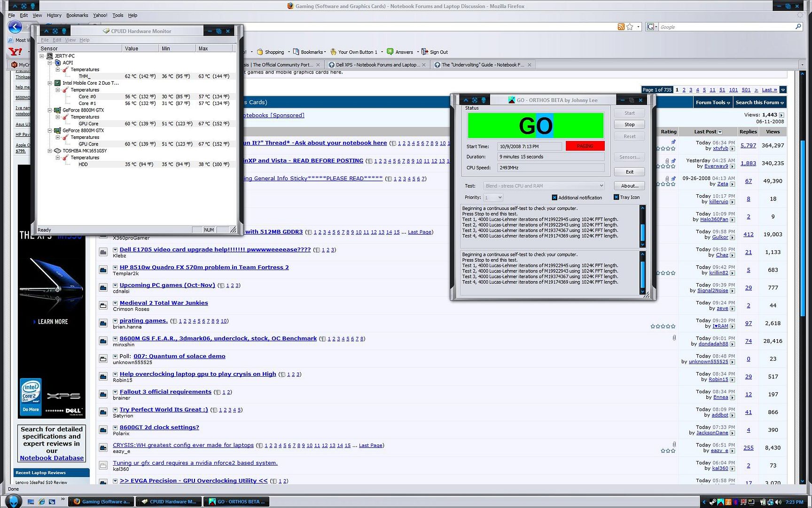This screenshot has width=812, height=508.
Task: Click the search magnifier icon in the Google box
Action: pyautogui.click(x=798, y=27)
